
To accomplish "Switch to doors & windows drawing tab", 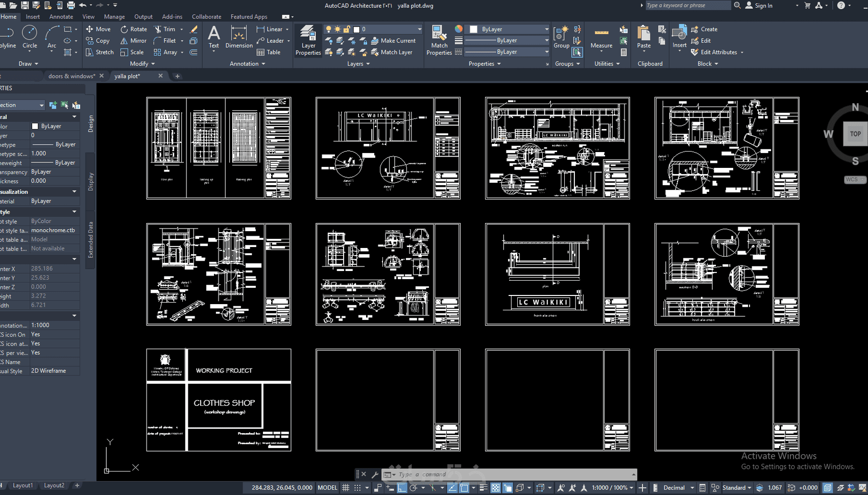I will pos(71,76).
